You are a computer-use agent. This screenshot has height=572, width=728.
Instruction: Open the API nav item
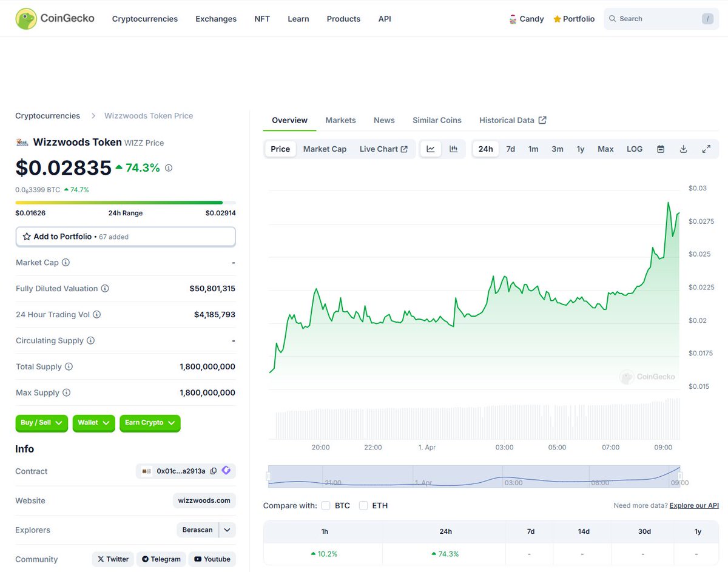coord(385,19)
